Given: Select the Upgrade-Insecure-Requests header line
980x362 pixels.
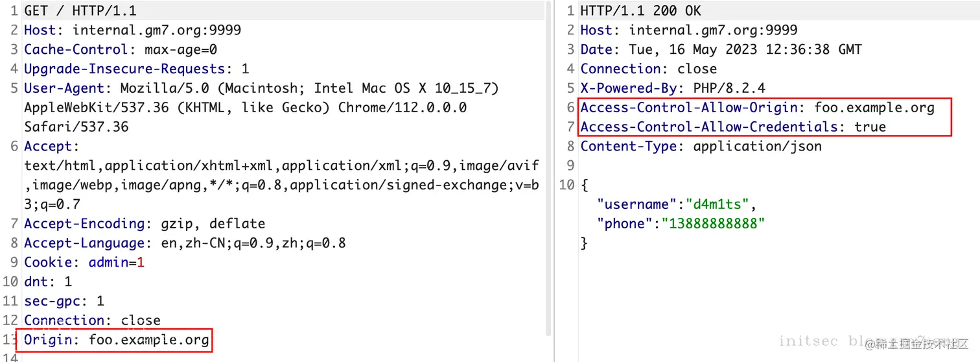Looking at the screenshot, I should click(136, 69).
